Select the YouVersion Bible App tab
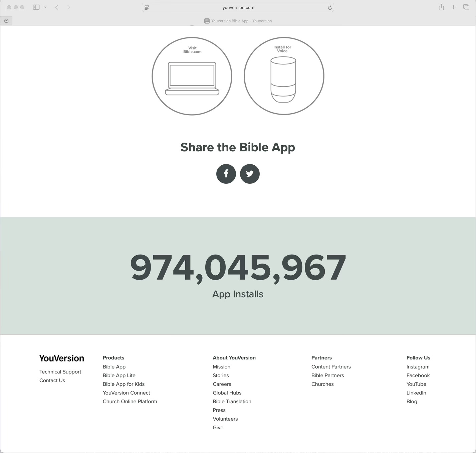Viewport: 476px width, 453px height. pos(238,21)
